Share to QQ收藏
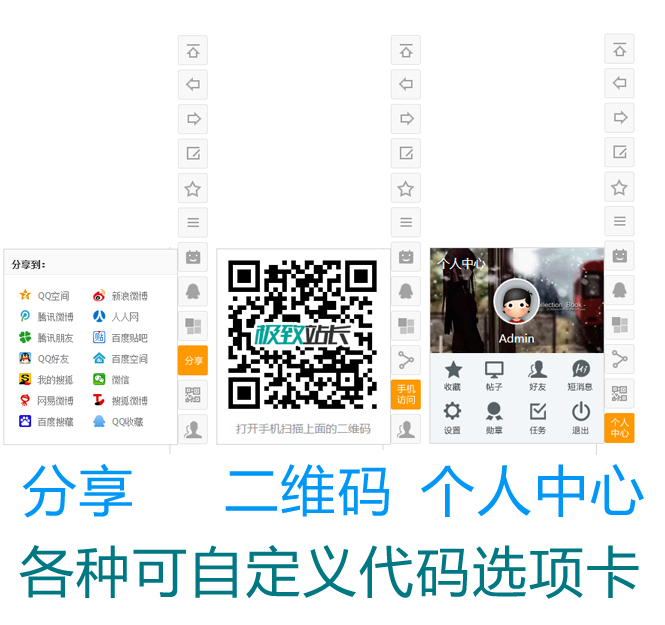 coord(118,421)
